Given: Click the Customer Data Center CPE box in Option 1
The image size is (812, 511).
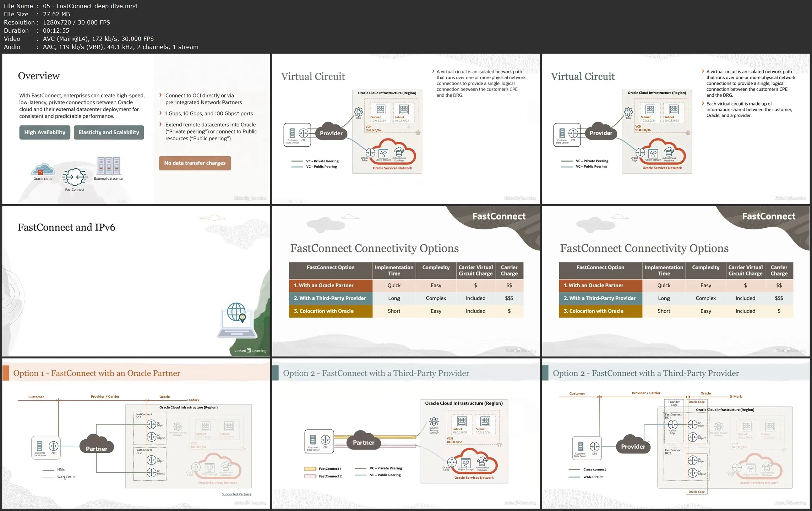Looking at the screenshot, I should [x=46, y=447].
